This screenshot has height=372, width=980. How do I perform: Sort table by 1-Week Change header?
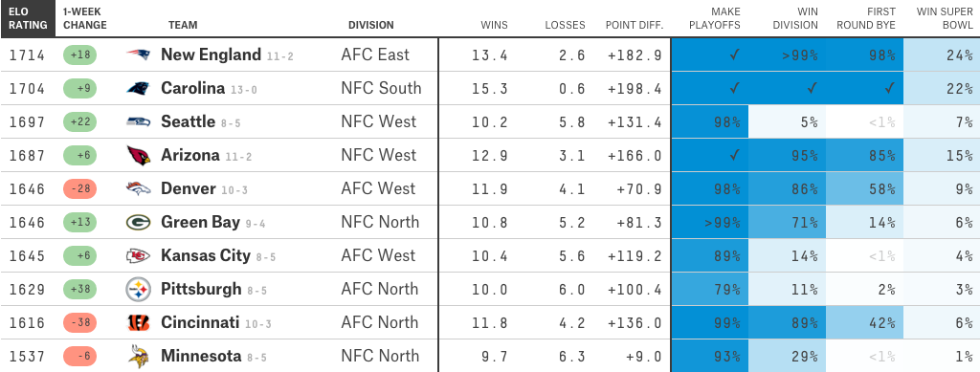click(84, 19)
